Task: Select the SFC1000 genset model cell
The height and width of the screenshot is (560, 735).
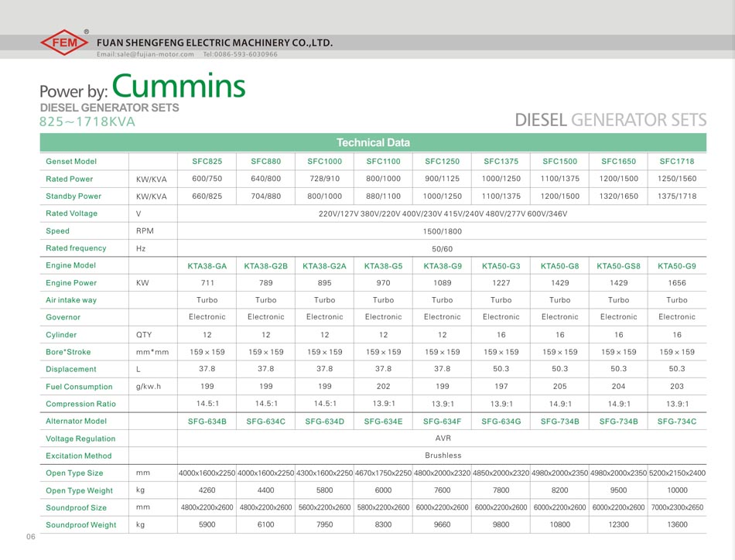Action: pos(325,161)
